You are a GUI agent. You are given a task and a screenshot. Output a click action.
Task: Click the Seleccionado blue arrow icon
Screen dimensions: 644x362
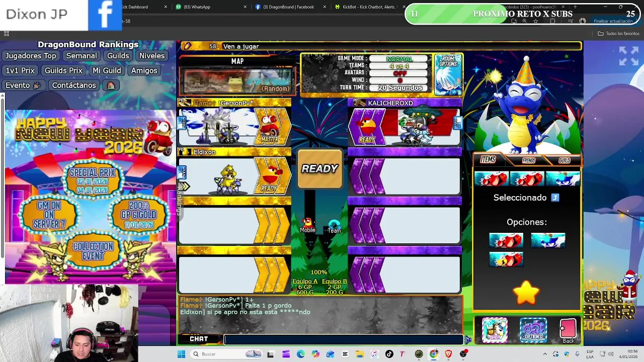click(x=555, y=198)
